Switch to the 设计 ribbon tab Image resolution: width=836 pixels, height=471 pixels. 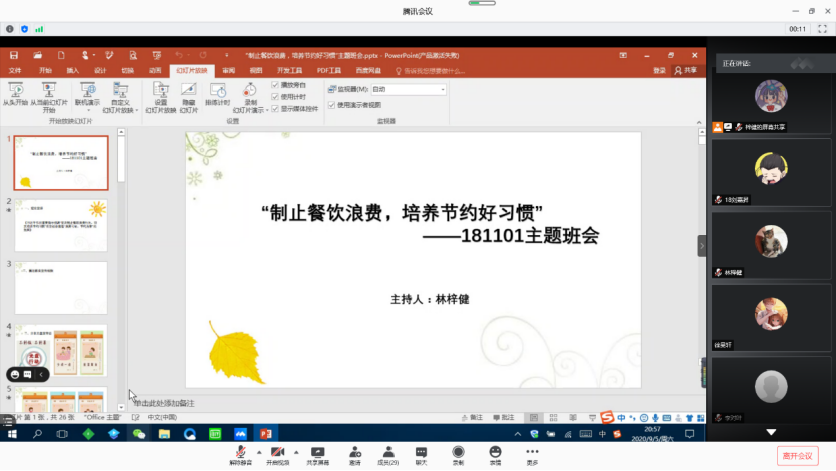[100, 70]
